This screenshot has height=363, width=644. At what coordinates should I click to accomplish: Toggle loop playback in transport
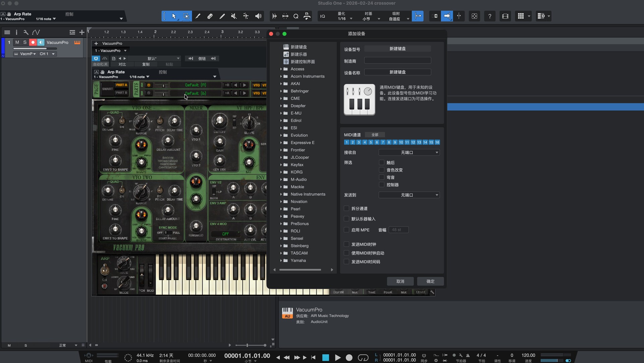tap(363, 358)
